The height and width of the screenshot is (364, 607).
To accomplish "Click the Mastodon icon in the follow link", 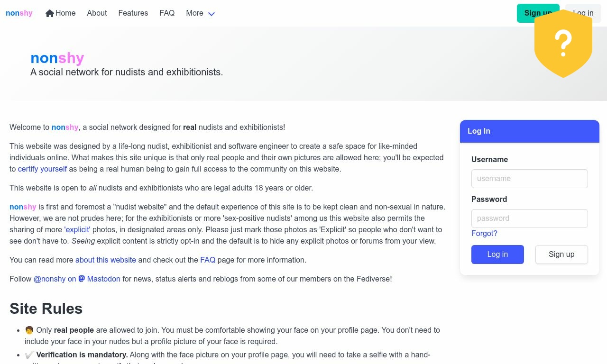I will pos(81,279).
